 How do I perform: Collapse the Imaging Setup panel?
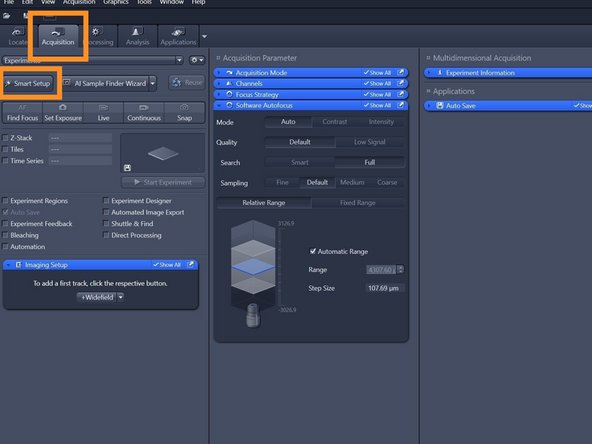(8, 265)
